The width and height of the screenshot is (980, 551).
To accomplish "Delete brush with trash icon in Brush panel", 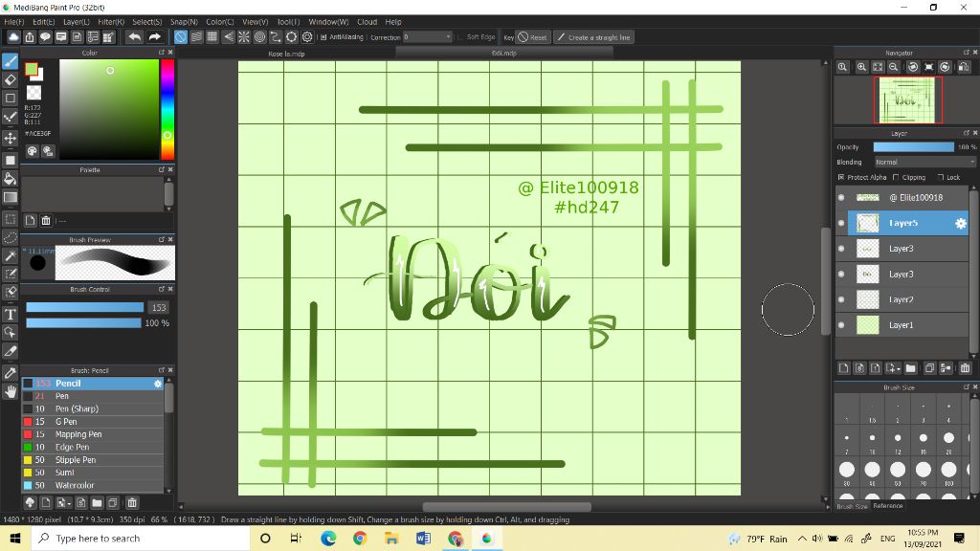I will [x=132, y=502].
